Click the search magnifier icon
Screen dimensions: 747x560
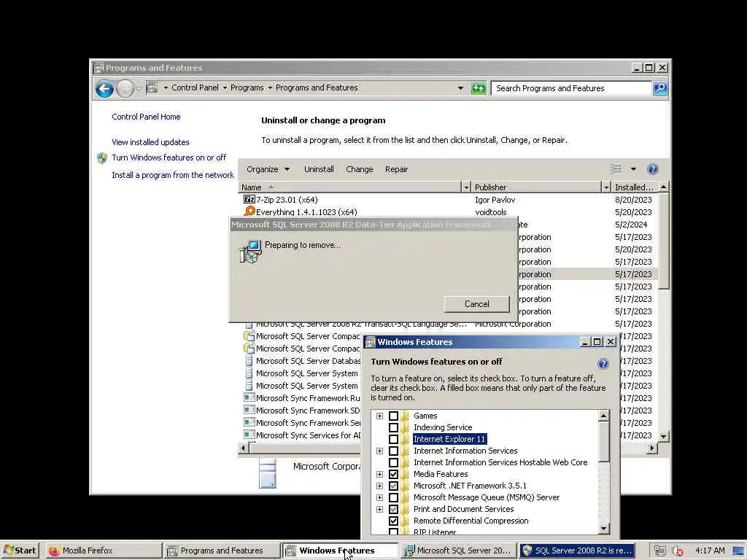[659, 88]
